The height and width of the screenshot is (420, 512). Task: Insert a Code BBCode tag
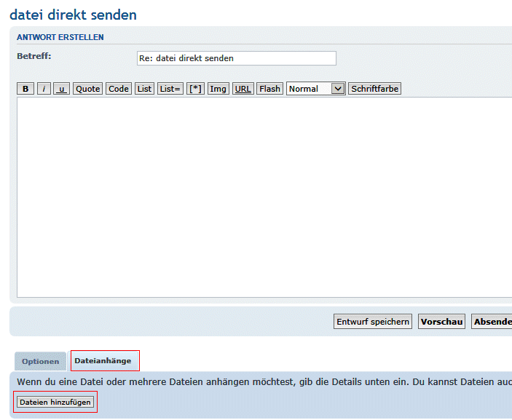119,89
